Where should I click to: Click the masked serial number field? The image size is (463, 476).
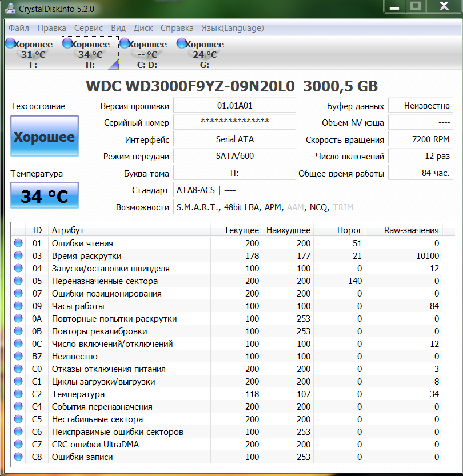(235, 122)
